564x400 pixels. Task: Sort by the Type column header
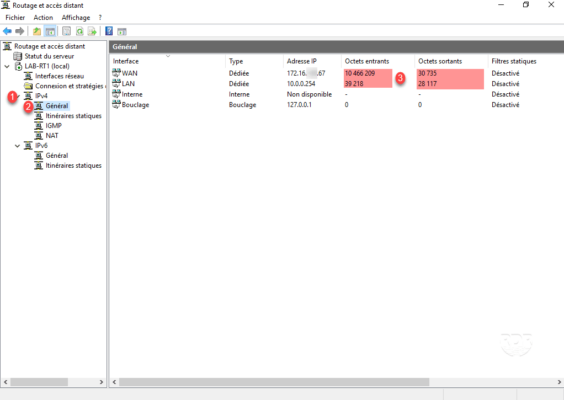pyautogui.click(x=254, y=61)
